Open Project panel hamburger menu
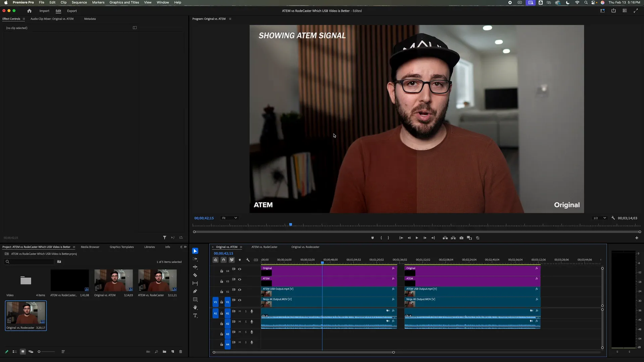644x362 pixels. click(x=74, y=247)
